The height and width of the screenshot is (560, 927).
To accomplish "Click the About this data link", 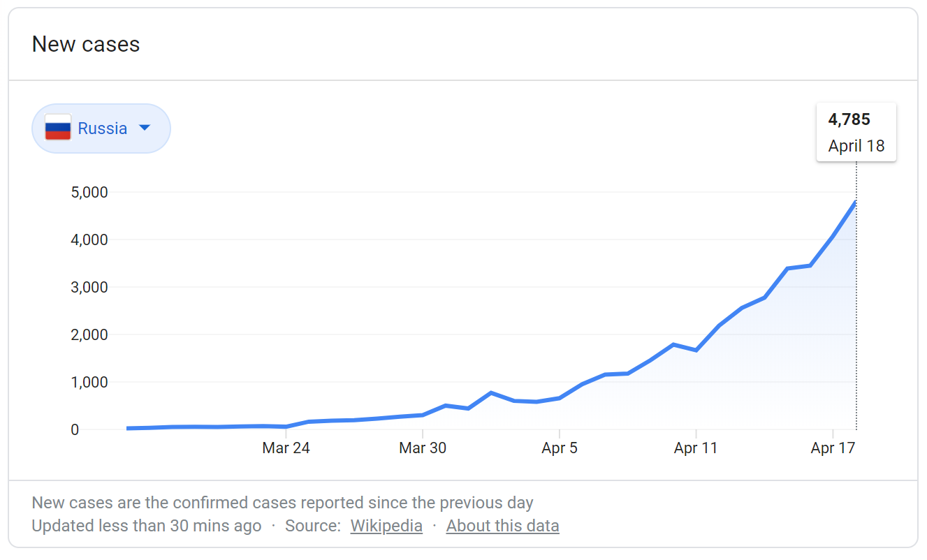I will (x=502, y=526).
